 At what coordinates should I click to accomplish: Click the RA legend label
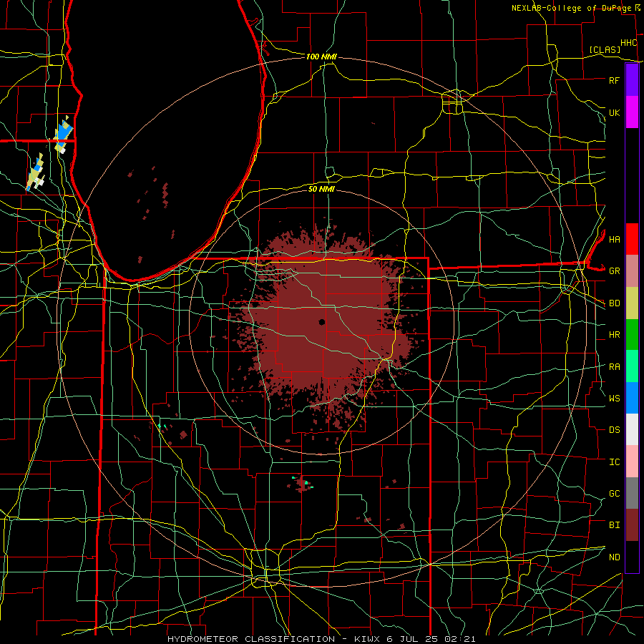point(614,367)
